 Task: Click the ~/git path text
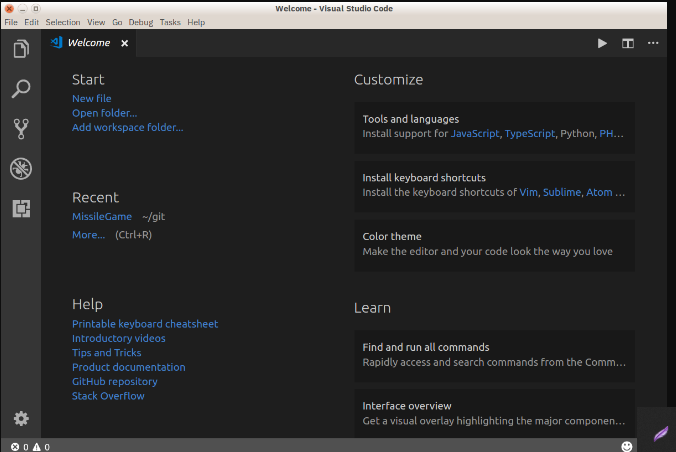click(153, 217)
